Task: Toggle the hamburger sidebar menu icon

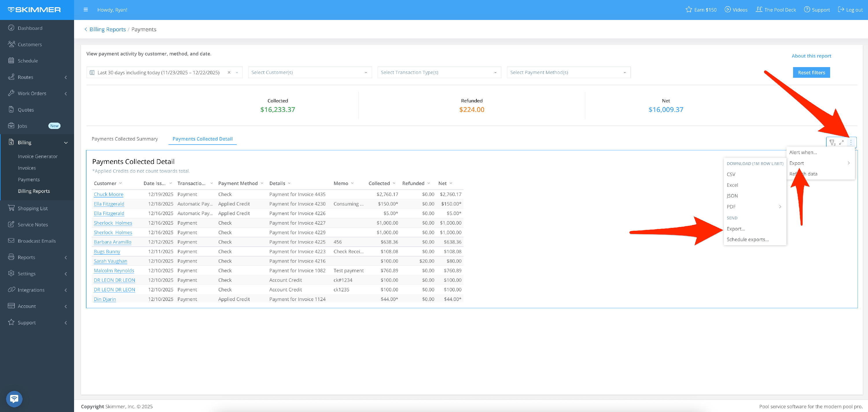Action: [86, 10]
